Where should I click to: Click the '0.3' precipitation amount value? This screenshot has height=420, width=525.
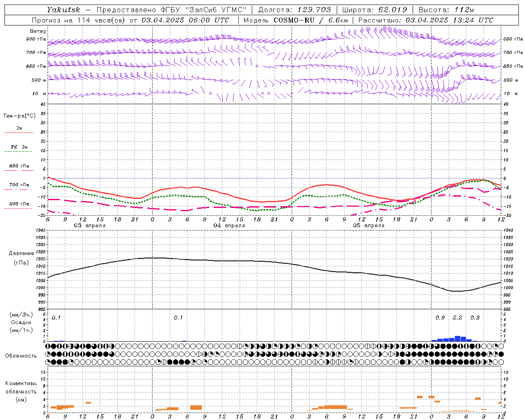point(475,318)
